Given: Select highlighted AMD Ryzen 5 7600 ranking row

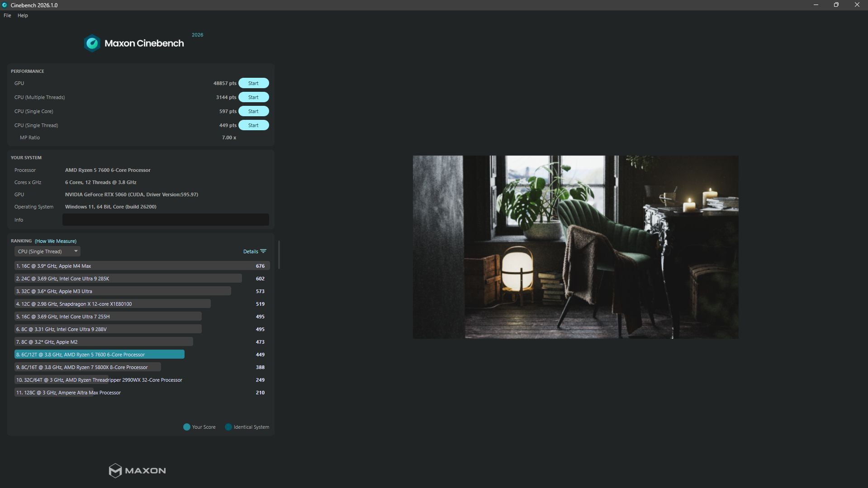Looking at the screenshot, I should [142, 355].
